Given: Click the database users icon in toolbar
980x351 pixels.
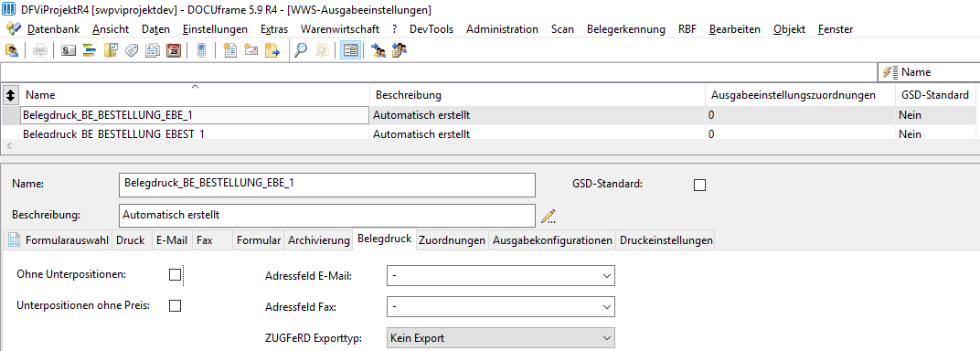Looking at the screenshot, I should (11, 50).
